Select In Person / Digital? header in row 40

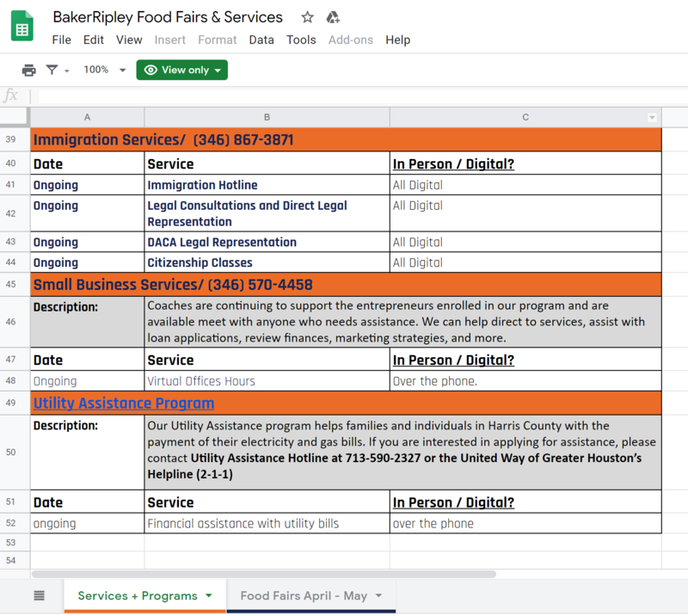click(x=525, y=163)
